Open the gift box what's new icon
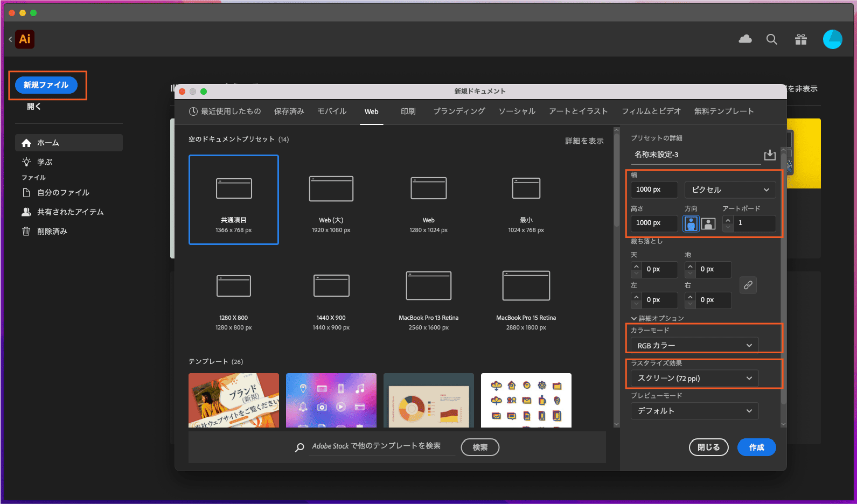The width and height of the screenshot is (857, 504). pos(801,39)
